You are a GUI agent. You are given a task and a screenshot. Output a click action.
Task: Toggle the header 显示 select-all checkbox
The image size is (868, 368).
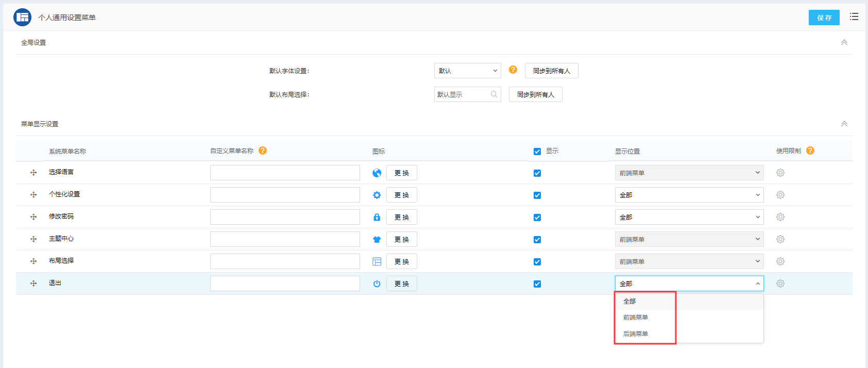point(537,152)
